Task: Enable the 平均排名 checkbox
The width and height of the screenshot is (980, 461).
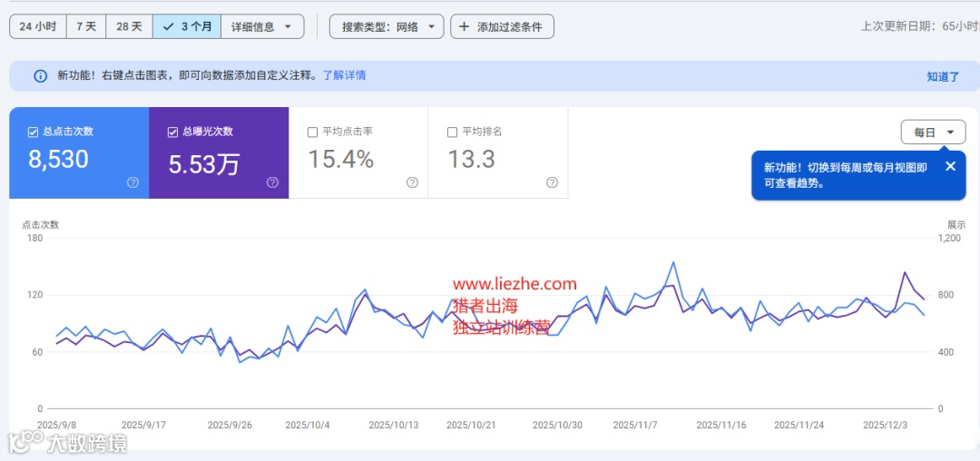Action: coord(453,132)
